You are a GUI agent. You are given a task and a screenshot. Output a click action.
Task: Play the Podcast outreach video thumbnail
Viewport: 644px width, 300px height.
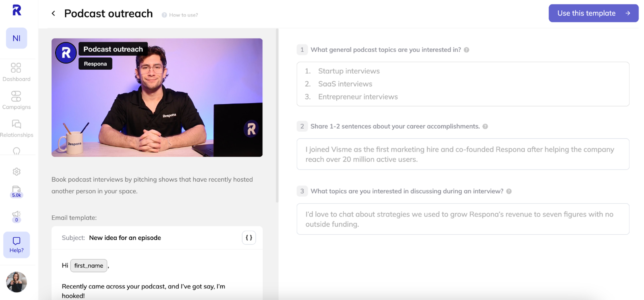pyautogui.click(x=157, y=98)
